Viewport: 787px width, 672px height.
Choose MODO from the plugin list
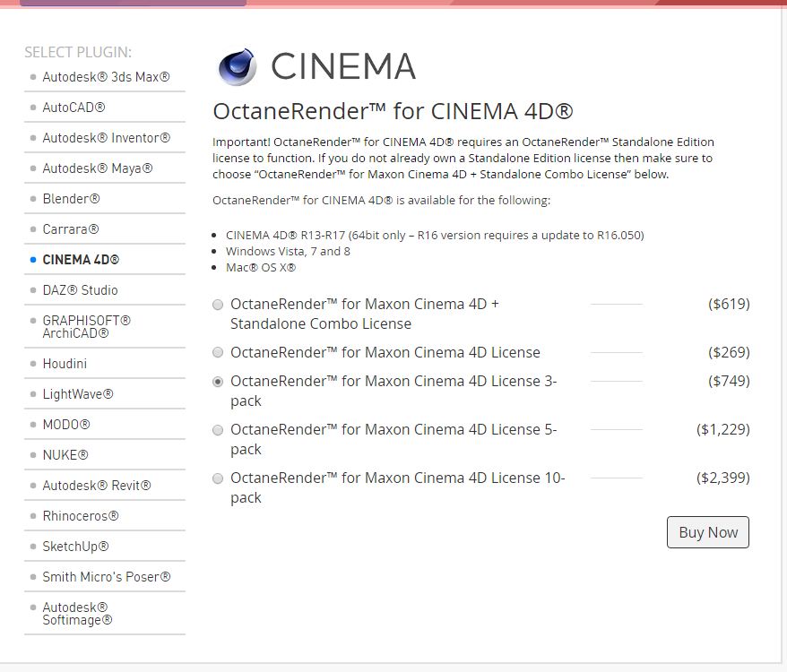tap(66, 425)
